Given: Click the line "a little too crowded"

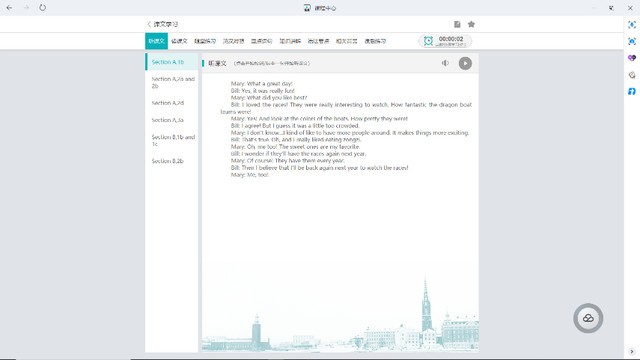Looking at the screenshot, I should (295, 126).
